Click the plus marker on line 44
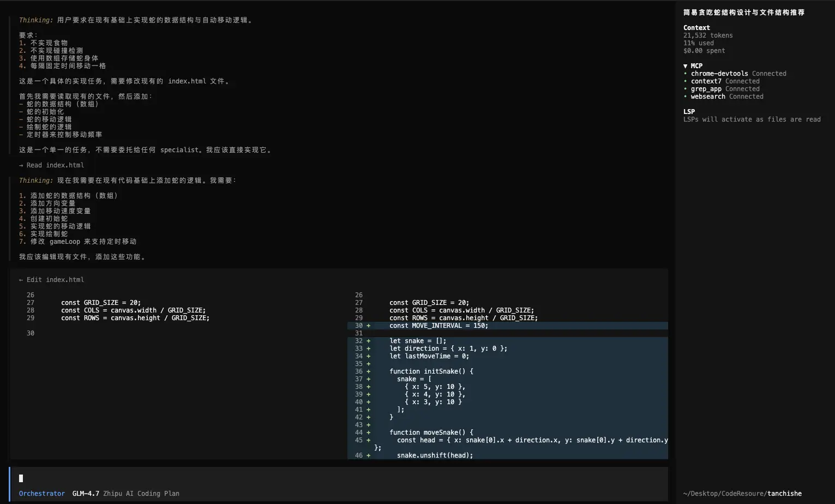This screenshot has width=835, height=504. tap(369, 433)
